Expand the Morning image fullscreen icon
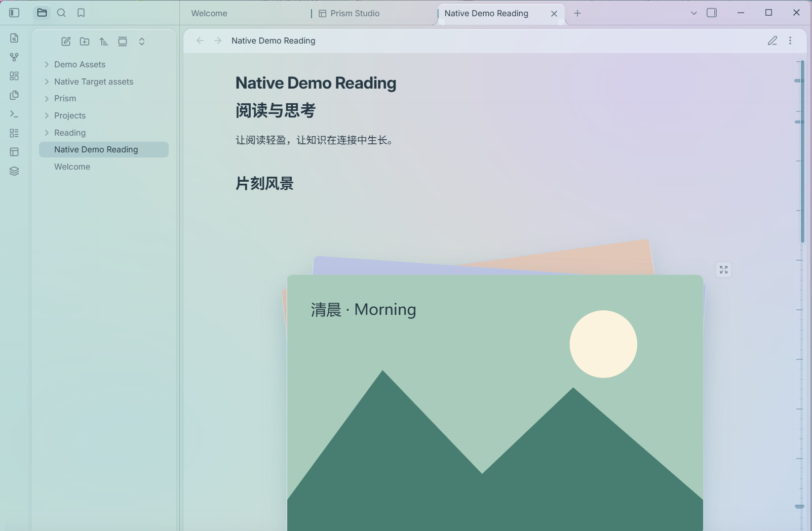This screenshot has width=812, height=531. (x=724, y=270)
